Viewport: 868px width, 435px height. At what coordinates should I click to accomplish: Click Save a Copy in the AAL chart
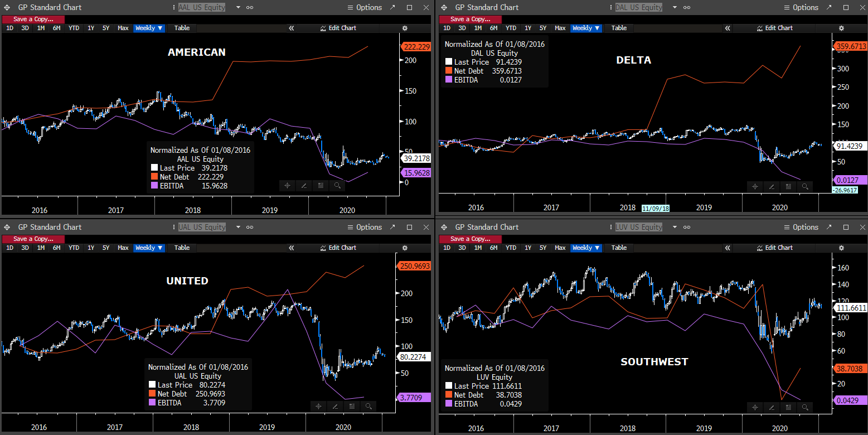[x=33, y=19]
